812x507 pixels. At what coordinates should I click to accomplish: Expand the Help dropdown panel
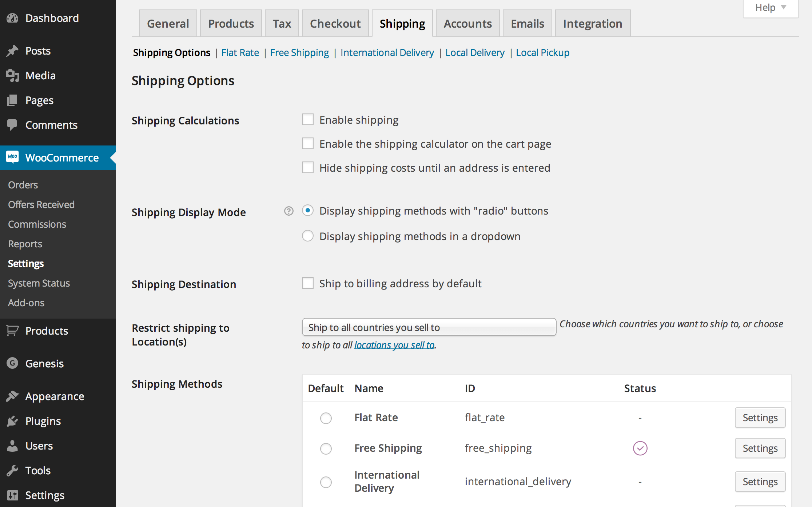tap(771, 8)
